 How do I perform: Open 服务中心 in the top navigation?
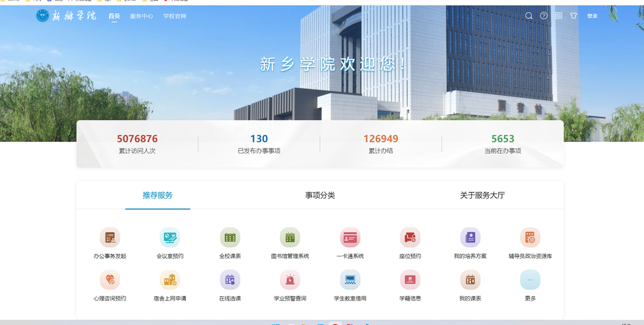click(142, 16)
